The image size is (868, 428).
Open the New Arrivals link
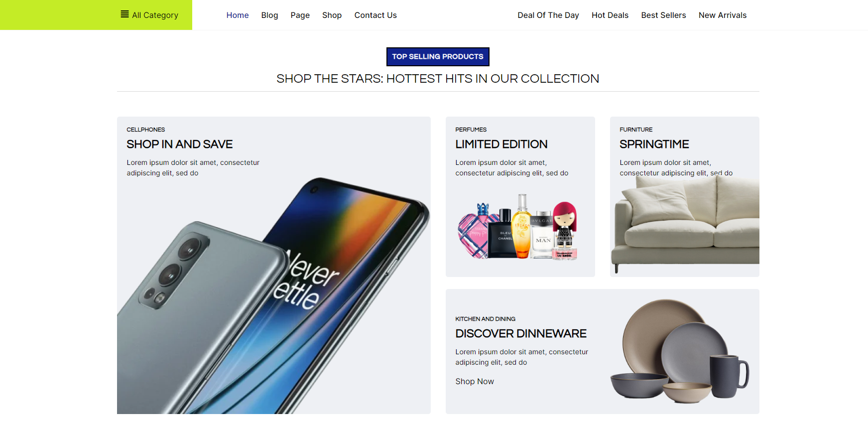[x=722, y=15]
